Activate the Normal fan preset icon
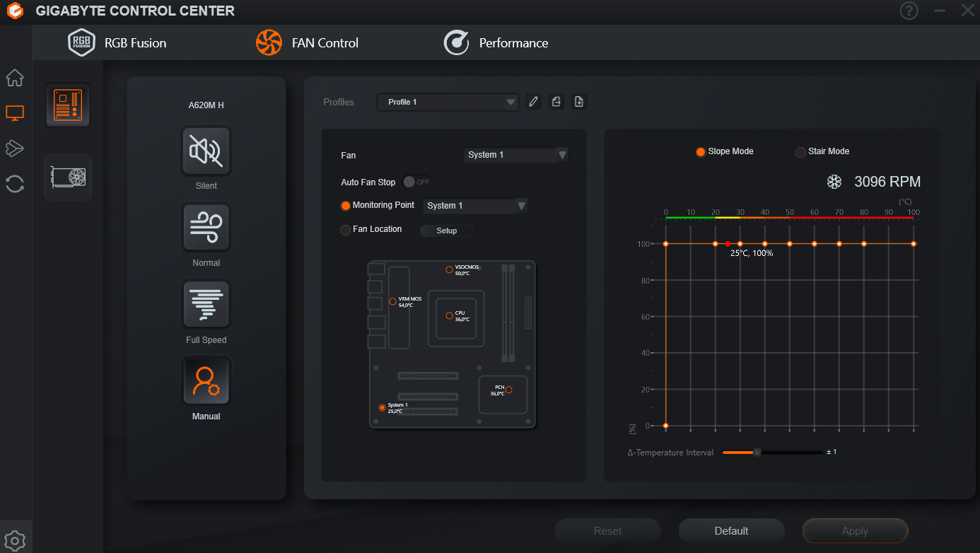 click(x=206, y=228)
